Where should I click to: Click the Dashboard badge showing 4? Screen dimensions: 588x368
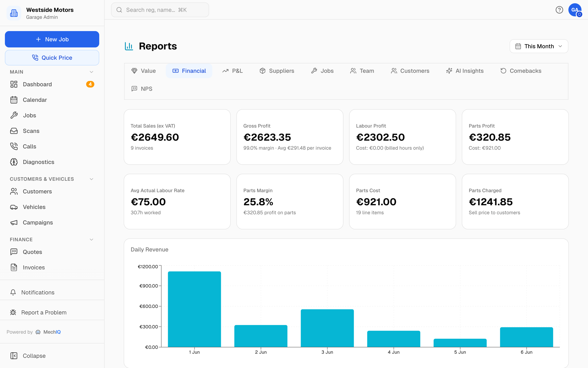click(x=90, y=84)
